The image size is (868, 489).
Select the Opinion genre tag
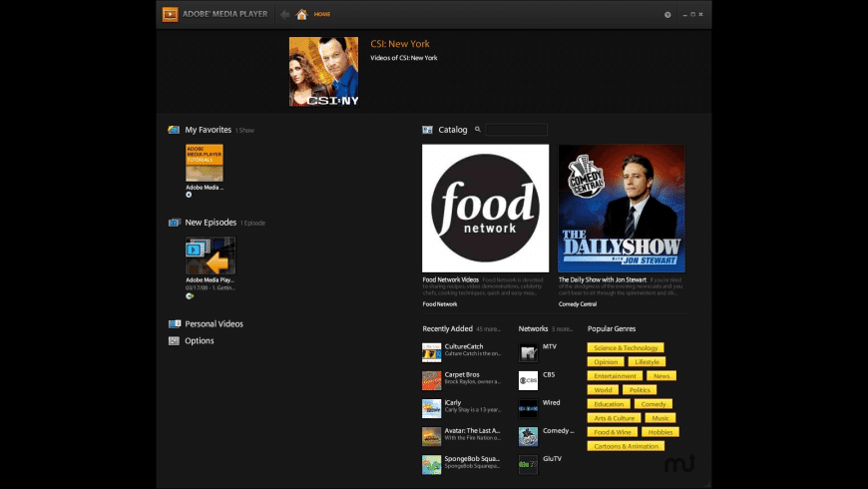click(x=606, y=361)
